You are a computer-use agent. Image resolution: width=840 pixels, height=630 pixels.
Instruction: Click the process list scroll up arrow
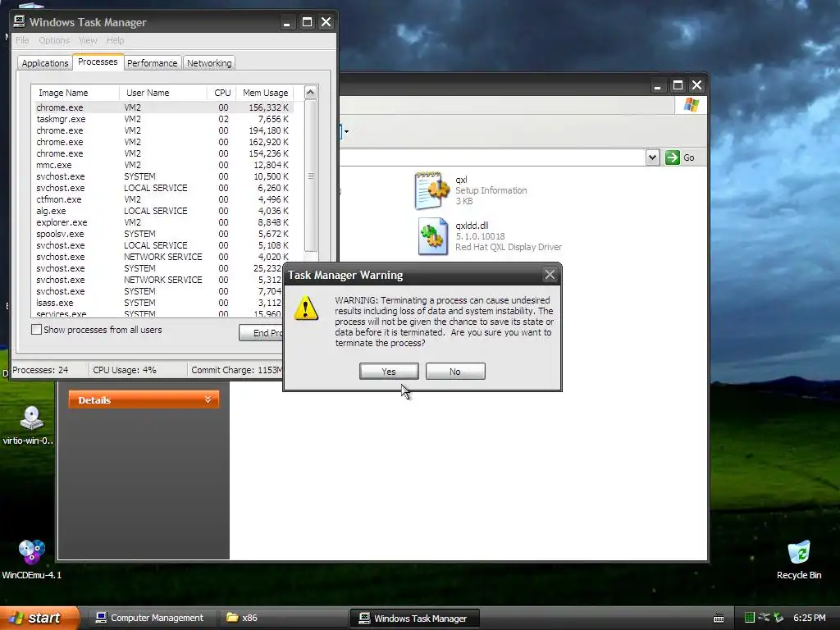(311, 92)
